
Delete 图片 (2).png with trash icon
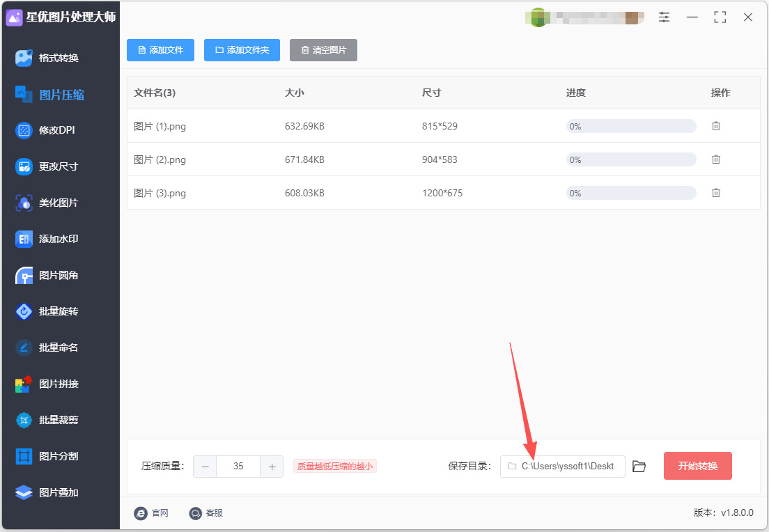click(716, 159)
